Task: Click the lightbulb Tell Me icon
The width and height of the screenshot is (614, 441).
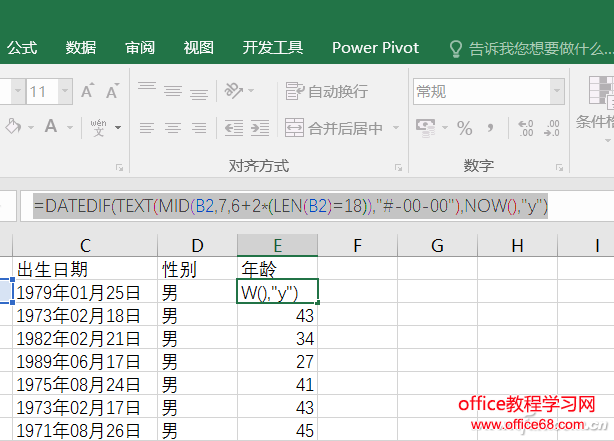Action: tap(456, 49)
